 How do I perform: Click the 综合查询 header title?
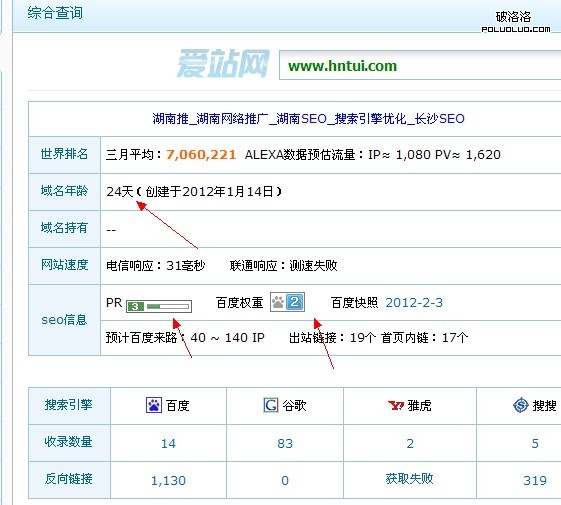[x=55, y=13]
